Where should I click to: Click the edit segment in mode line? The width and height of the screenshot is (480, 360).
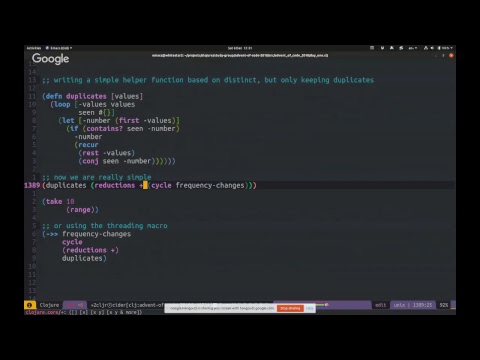380,305
